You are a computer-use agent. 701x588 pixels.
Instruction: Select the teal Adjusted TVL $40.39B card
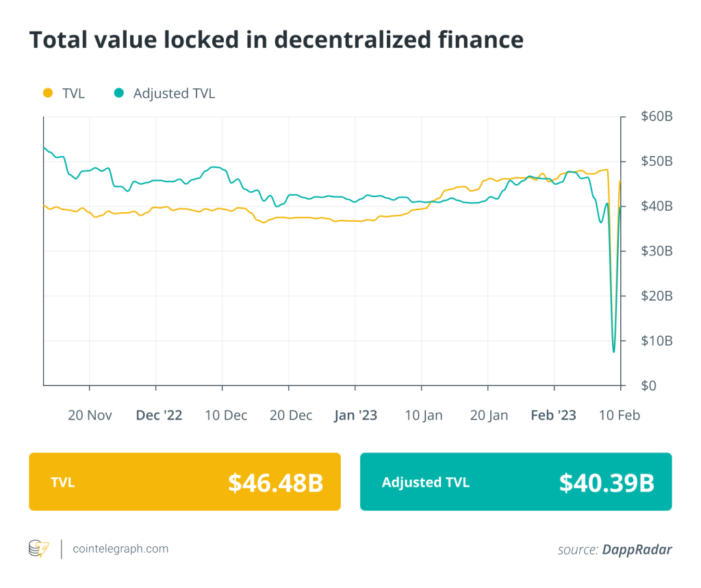(x=515, y=482)
